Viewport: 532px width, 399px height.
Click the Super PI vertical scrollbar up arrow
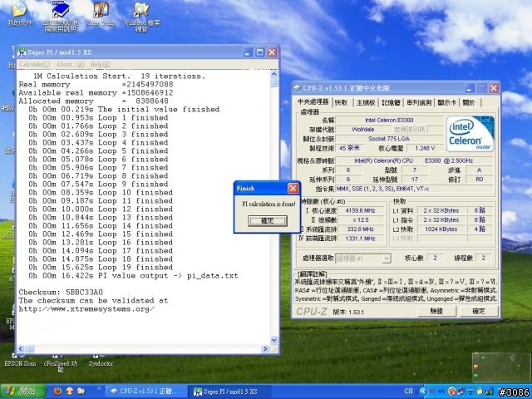(x=274, y=74)
